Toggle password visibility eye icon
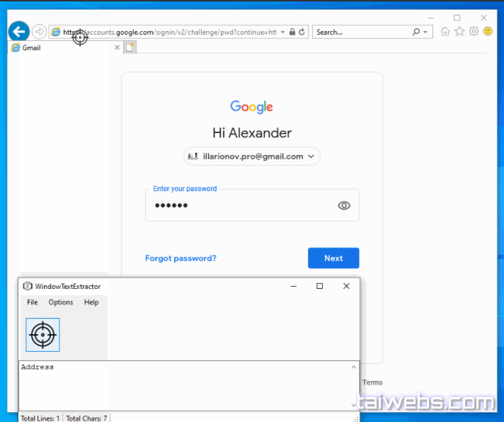504x422 pixels. tap(344, 205)
